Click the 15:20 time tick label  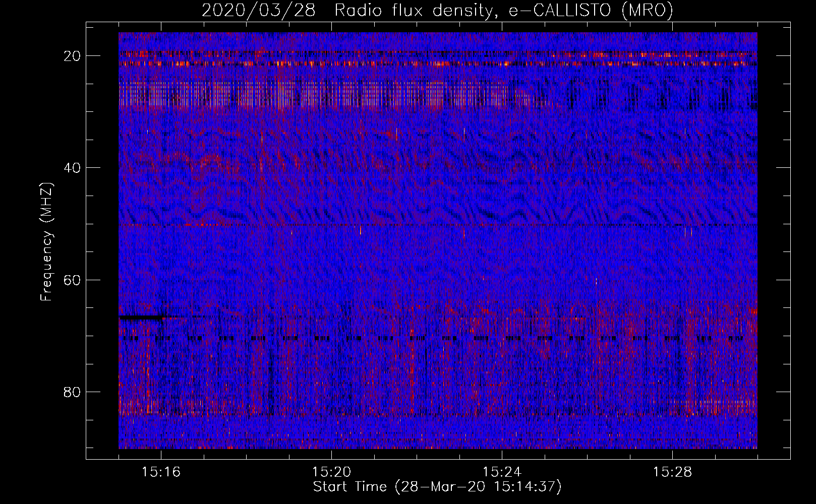(331, 472)
